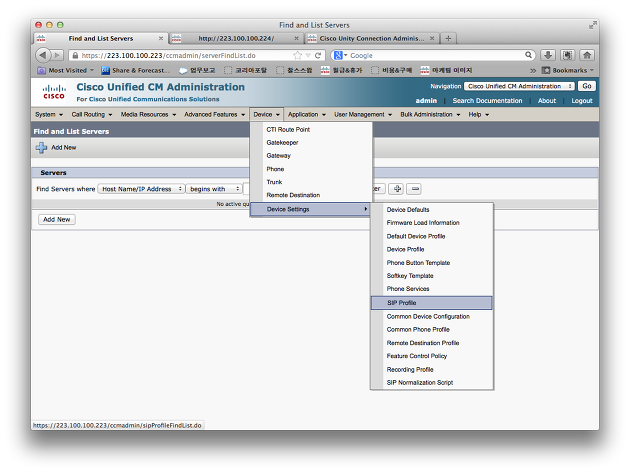The height and width of the screenshot is (473, 630).
Task: Open the Share & Forecast bookmark
Action: pos(135,70)
